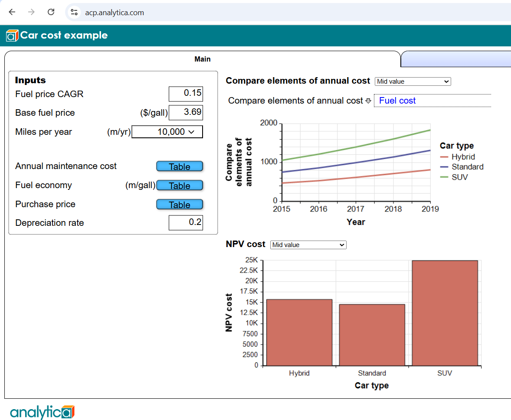The width and height of the screenshot is (511, 420).
Task: Click the Hybrid legend color swatch
Action: point(444,157)
